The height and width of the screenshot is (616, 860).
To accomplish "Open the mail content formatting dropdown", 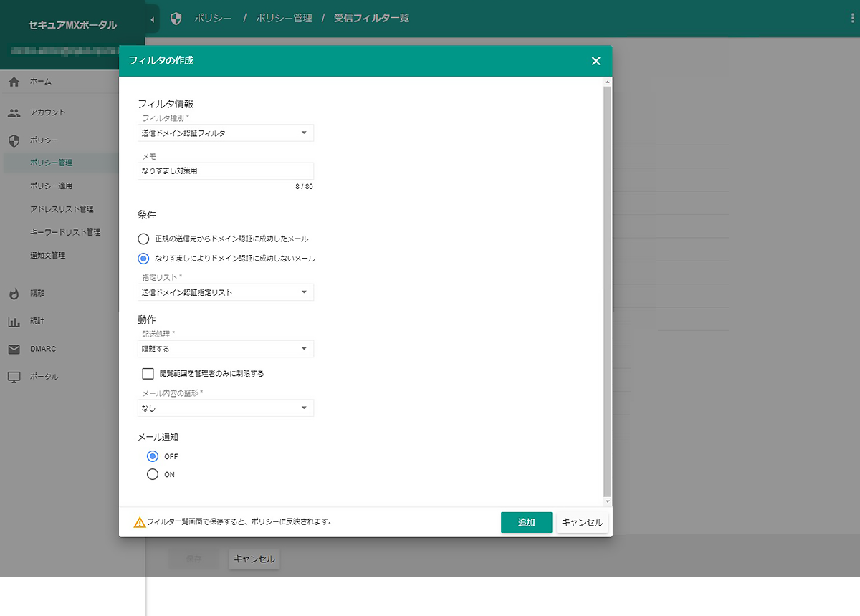I will [225, 408].
